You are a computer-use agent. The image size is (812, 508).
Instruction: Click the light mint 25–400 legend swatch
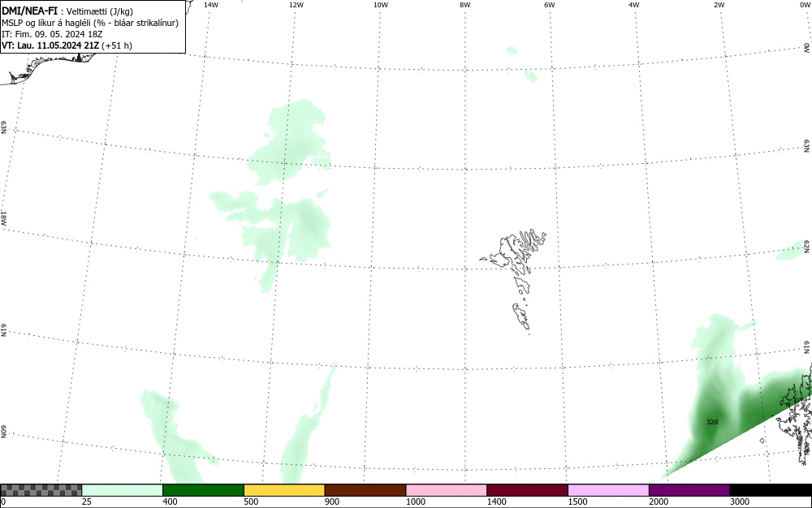point(123,490)
